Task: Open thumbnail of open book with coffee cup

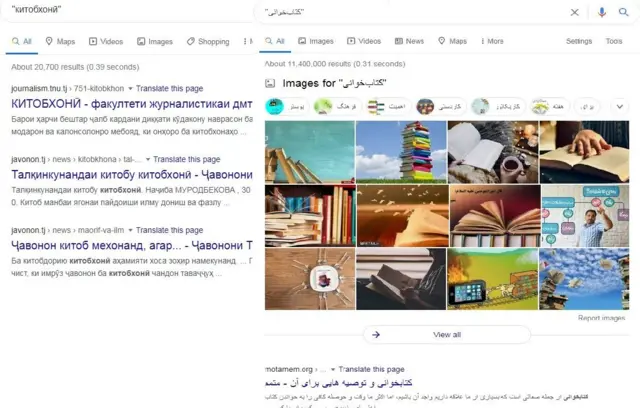Action: tap(493, 152)
